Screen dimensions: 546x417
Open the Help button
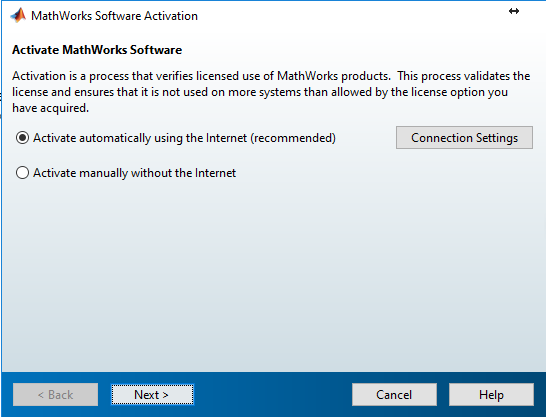(491, 395)
